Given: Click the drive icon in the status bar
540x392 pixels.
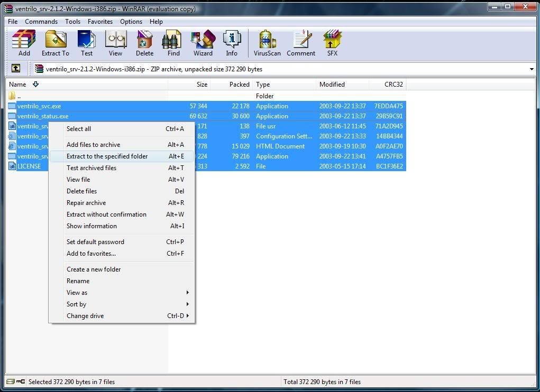Looking at the screenshot, I should [11, 381].
